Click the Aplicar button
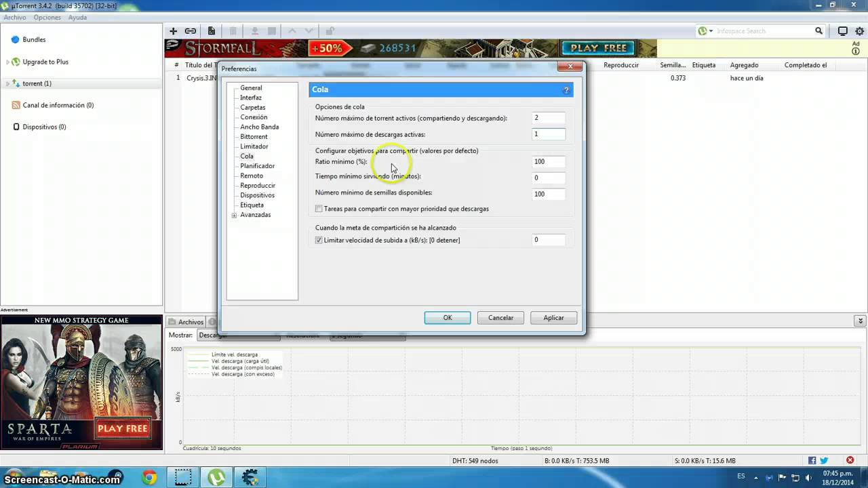 (553, 317)
